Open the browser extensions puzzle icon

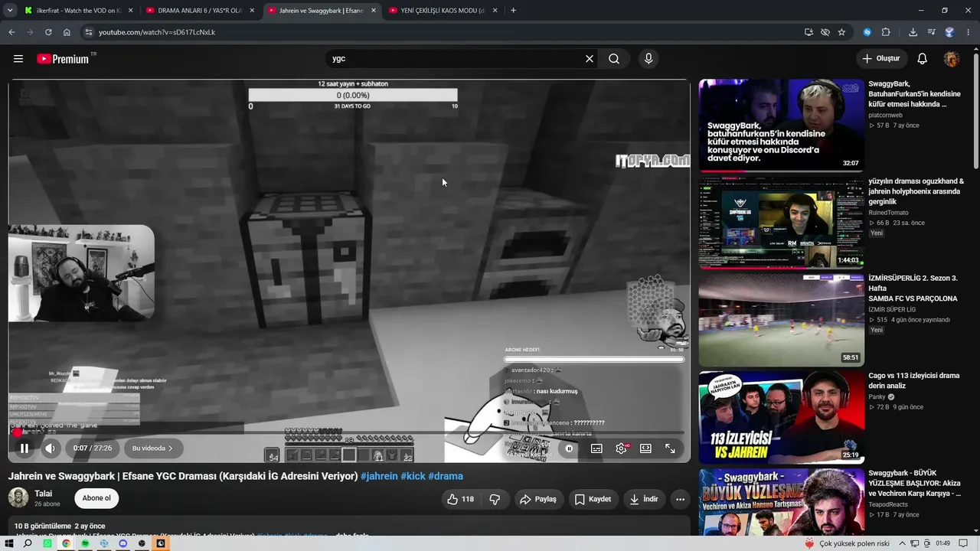886,32
